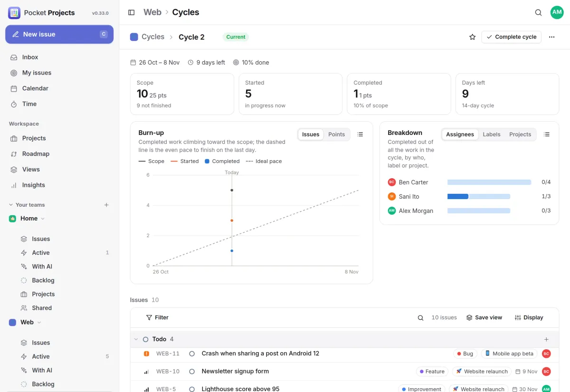Open the AM user avatar menu
Screen dimensions: 570x392
point(557,12)
